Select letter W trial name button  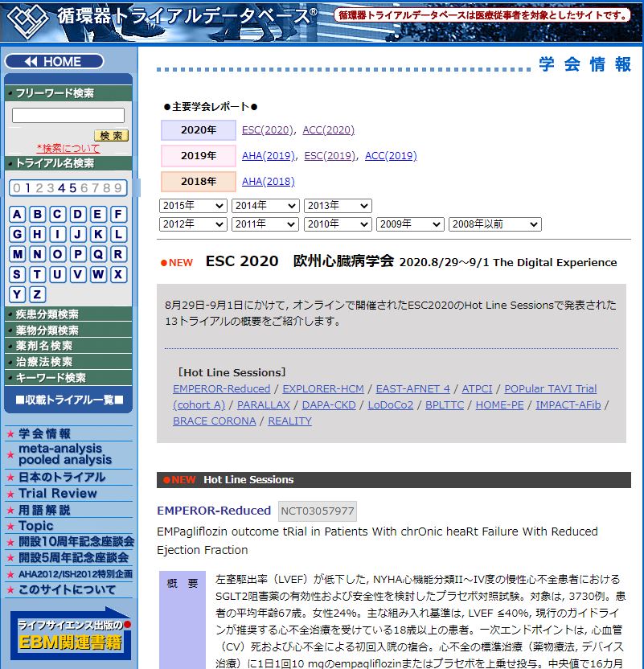98,274
